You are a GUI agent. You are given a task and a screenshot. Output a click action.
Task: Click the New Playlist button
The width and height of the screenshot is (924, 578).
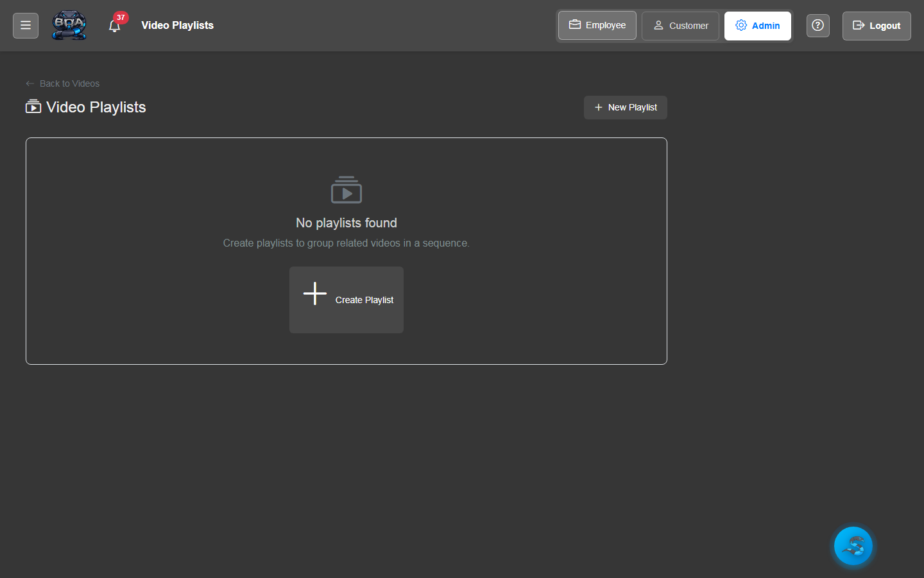(625, 107)
